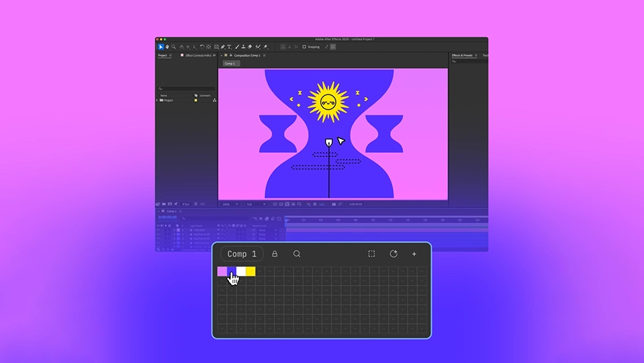Open parent dropdown for Indicator layer
Image resolution: width=644 pixels, height=363 pixels.
pyautogui.click(x=268, y=230)
